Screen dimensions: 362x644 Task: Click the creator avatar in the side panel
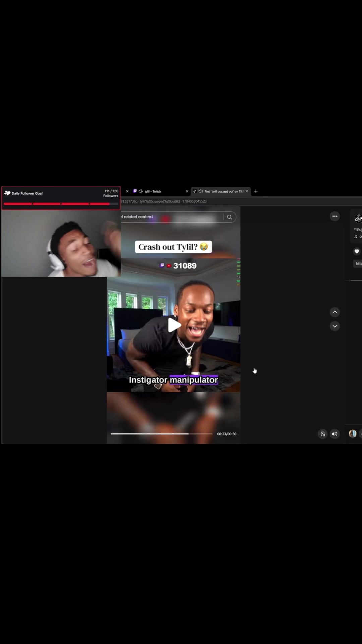(x=358, y=218)
